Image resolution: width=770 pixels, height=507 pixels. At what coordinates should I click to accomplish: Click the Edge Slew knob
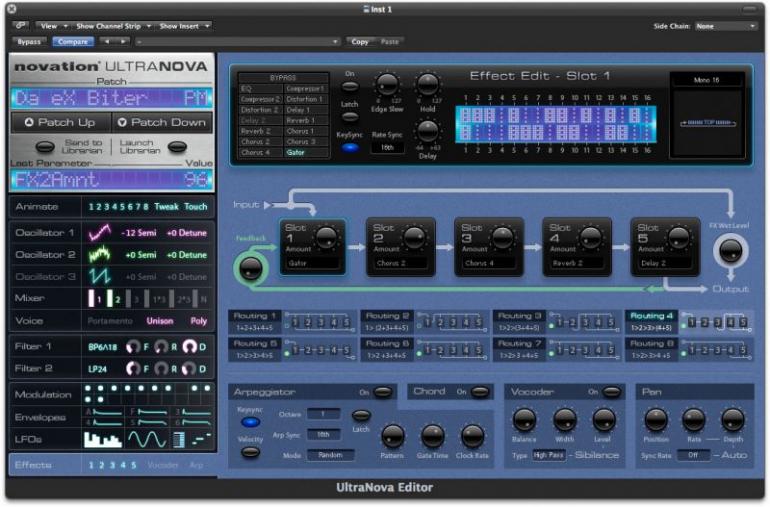point(387,84)
